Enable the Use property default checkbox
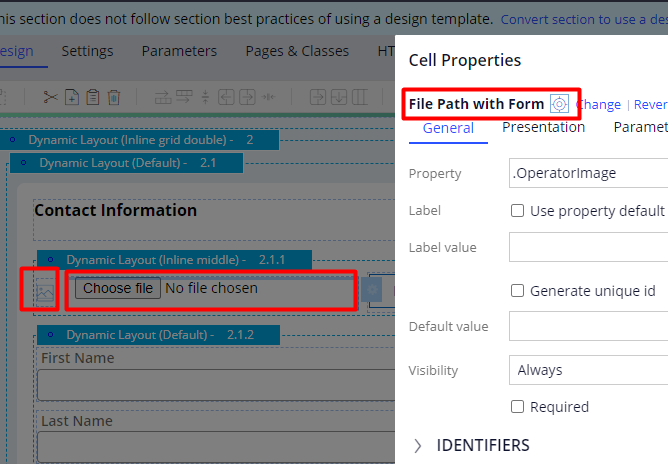The width and height of the screenshot is (668, 464). (x=517, y=210)
